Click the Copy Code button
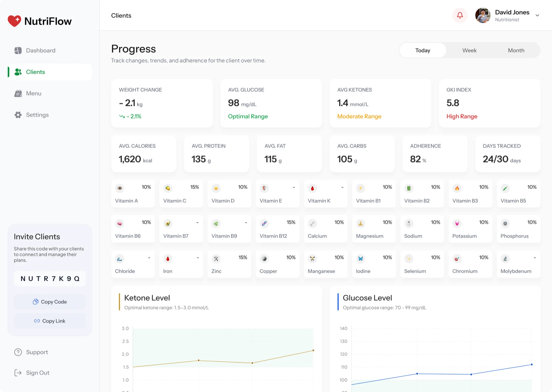The width and height of the screenshot is (552, 392). [x=50, y=302]
